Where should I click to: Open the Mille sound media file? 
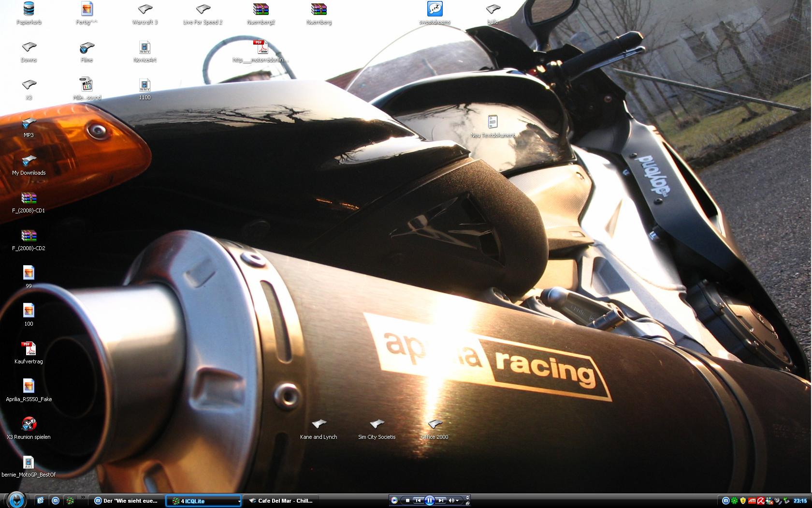pyautogui.click(x=87, y=89)
